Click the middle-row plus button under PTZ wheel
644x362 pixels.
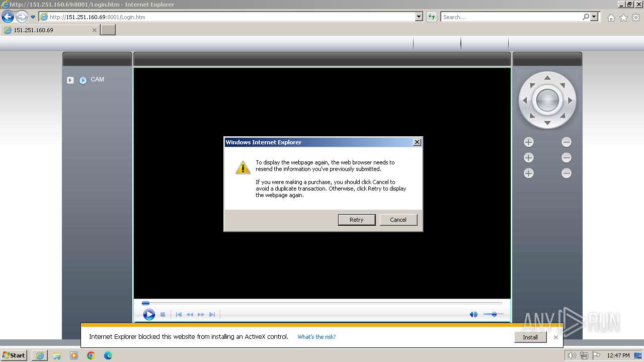(528, 158)
